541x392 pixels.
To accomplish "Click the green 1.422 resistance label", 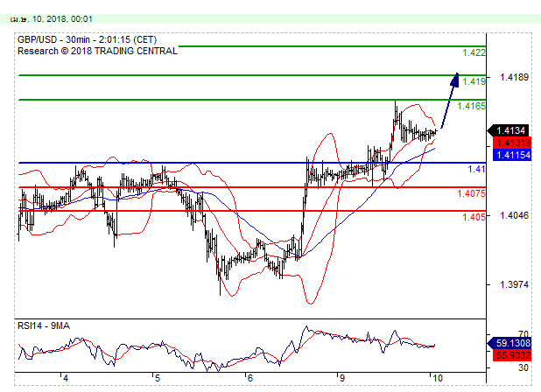I will [x=474, y=52].
